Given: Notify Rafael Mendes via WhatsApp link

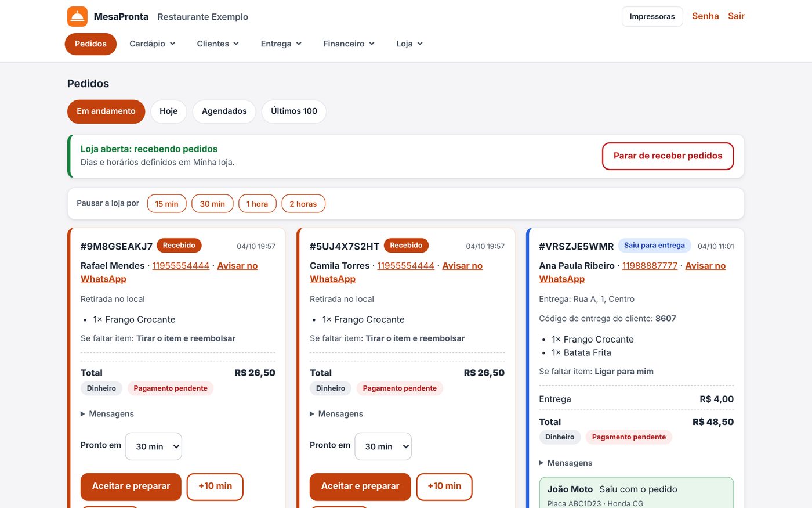Looking at the screenshot, I should [237, 266].
